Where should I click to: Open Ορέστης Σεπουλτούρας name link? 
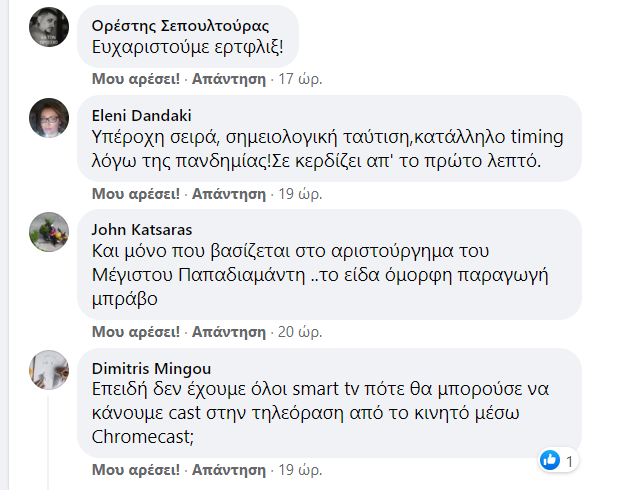180,26
